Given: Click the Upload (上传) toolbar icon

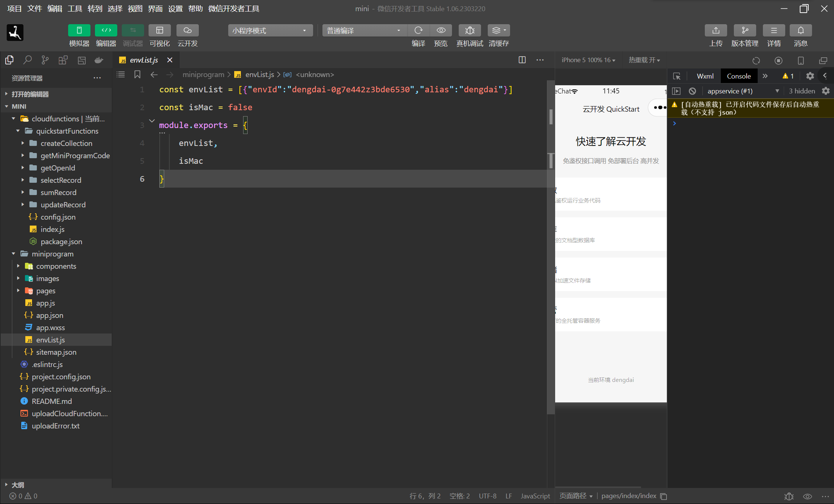Looking at the screenshot, I should click(716, 31).
